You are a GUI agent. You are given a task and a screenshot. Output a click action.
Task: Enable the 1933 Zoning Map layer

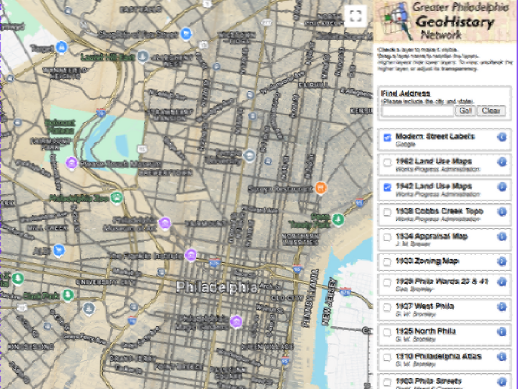[x=387, y=262]
